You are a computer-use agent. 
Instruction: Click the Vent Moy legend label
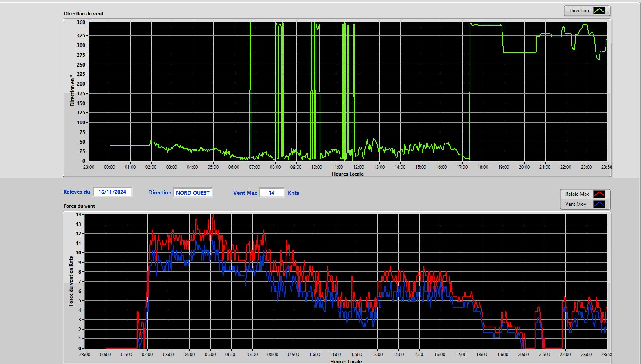click(x=576, y=204)
